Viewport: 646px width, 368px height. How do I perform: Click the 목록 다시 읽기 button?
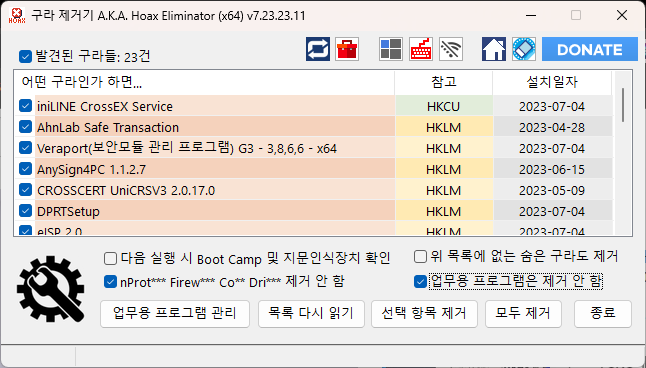click(311, 314)
